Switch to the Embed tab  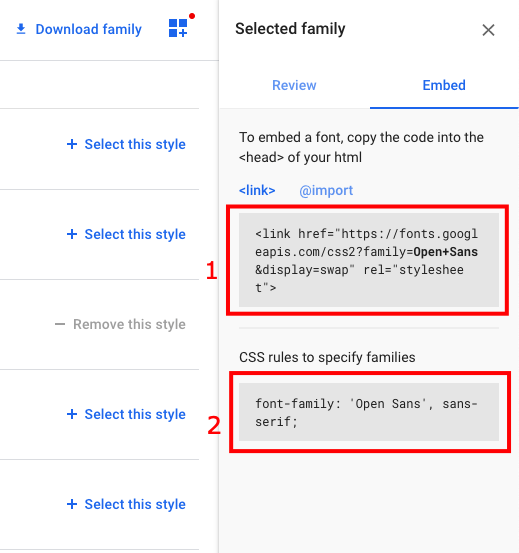click(444, 85)
